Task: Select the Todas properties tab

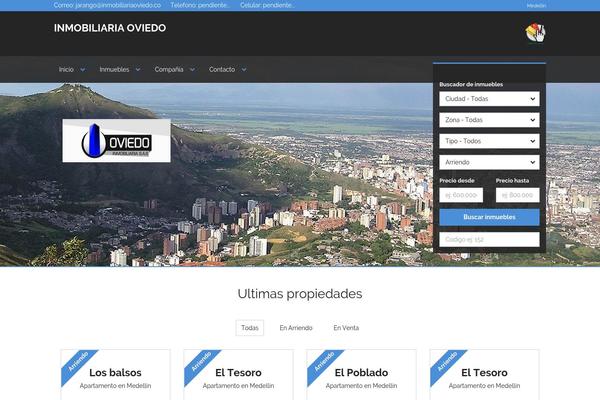Action: (249, 328)
